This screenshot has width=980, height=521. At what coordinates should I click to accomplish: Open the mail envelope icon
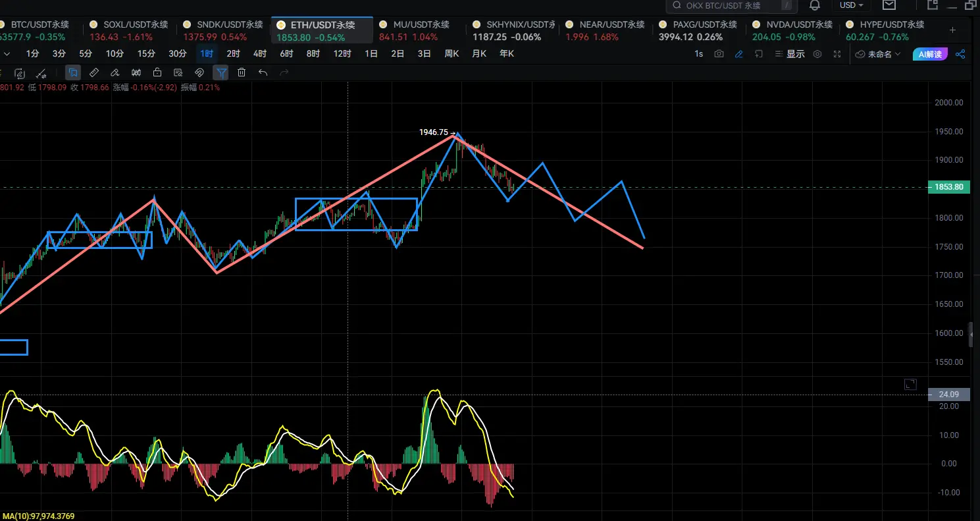(889, 5)
